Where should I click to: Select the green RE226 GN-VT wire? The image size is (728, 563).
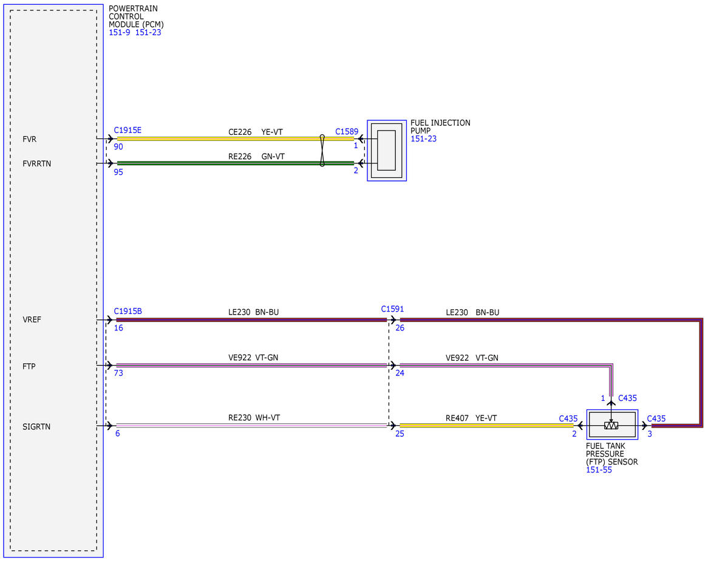coord(236,163)
